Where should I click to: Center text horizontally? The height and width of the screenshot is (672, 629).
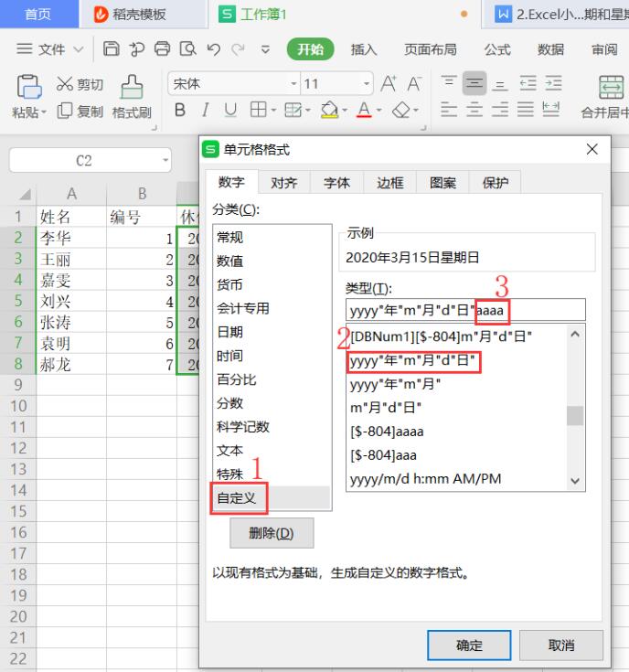tap(474, 110)
